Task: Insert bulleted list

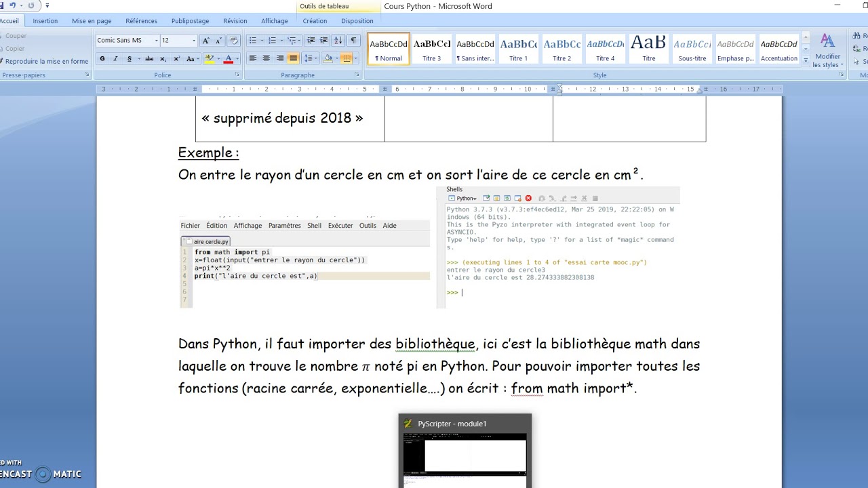Action: (253, 41)
